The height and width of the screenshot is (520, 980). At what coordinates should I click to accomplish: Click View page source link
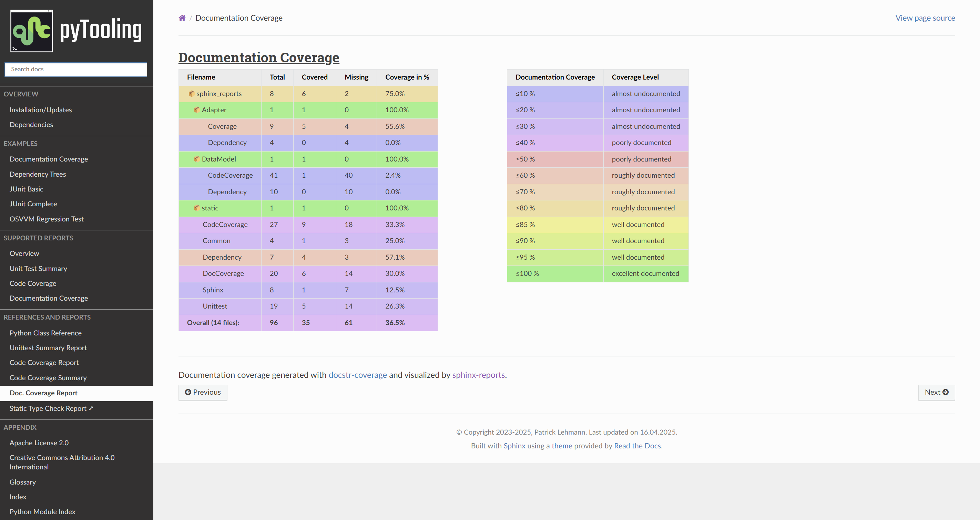925,18
